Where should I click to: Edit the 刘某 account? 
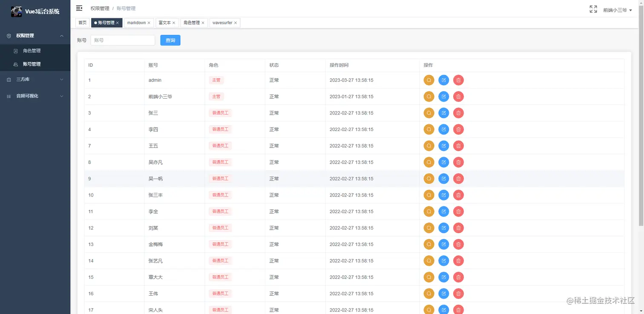coord(444,228)
